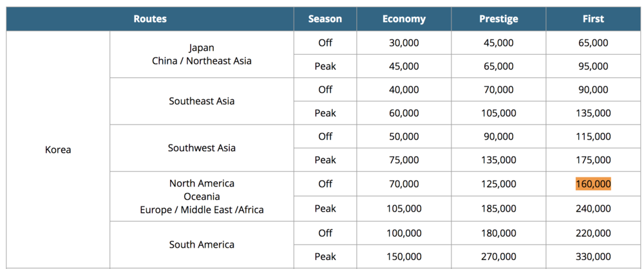This screenshot has height=269, width=644.
Task: Click the 330,000 First class cell
Action: 593,257
